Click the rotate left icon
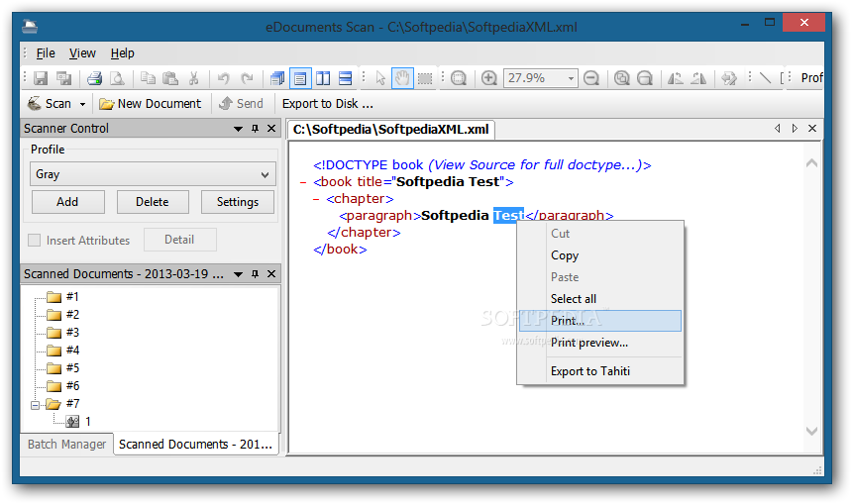This screenshot has width=852, height=504. click(x=676, y=78)
